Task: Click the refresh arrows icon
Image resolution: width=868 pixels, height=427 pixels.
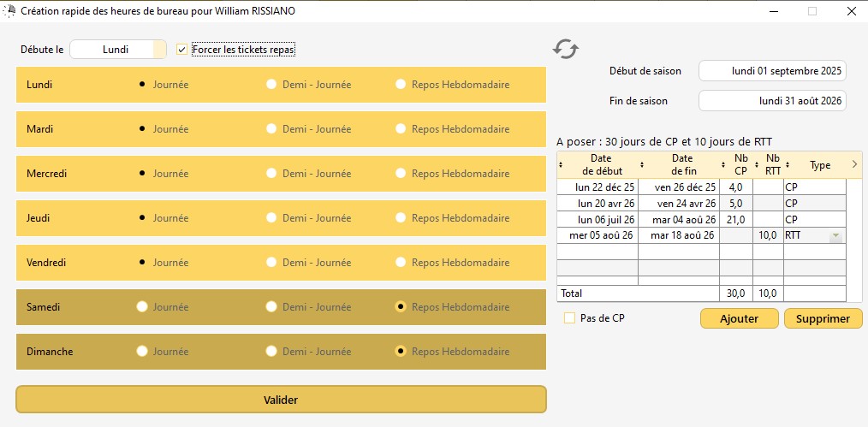Action: (x=564, y=49)
